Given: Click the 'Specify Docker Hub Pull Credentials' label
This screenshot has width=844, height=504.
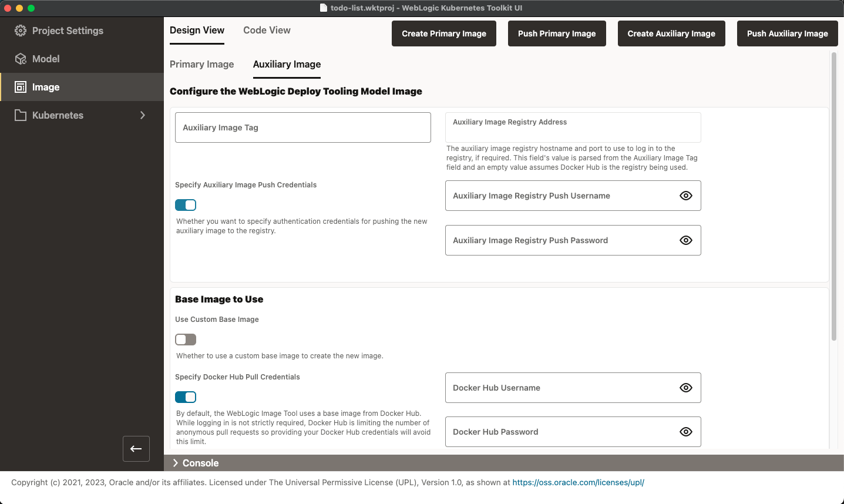Looking at the screenshot, I should (237, 377).
